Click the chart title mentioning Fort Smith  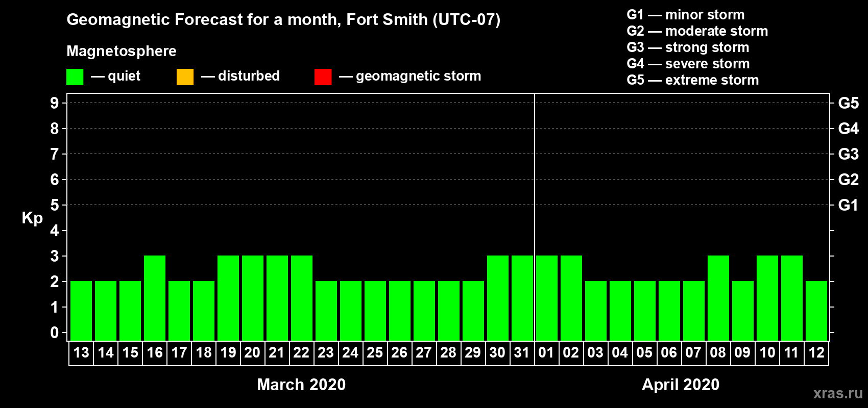coord(283,20)
